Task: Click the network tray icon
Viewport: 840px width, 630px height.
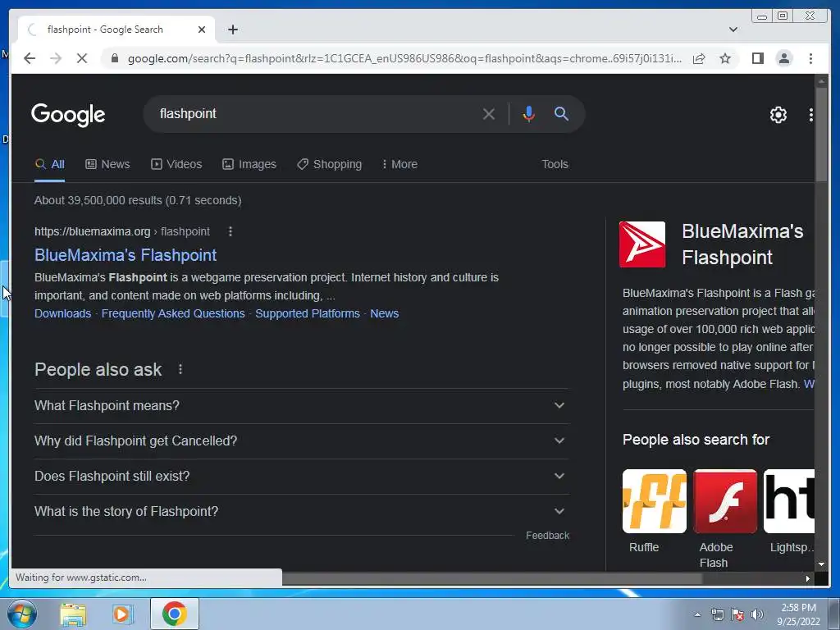Action: [717, 614]
